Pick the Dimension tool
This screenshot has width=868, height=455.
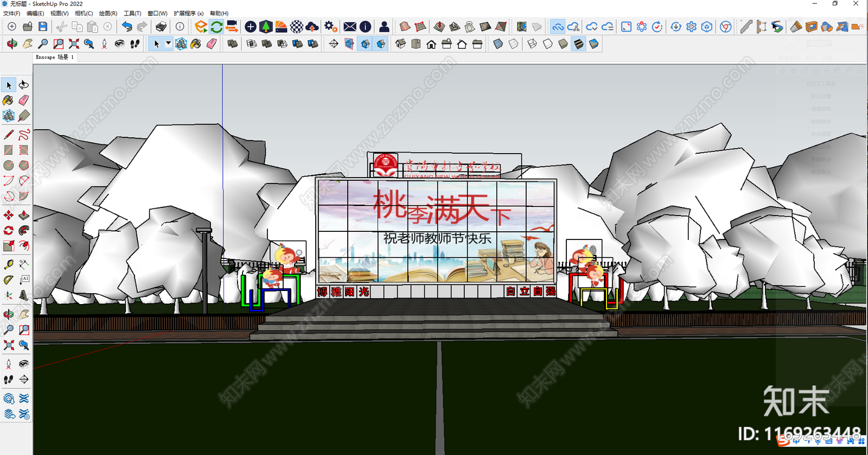pos(24,264)
